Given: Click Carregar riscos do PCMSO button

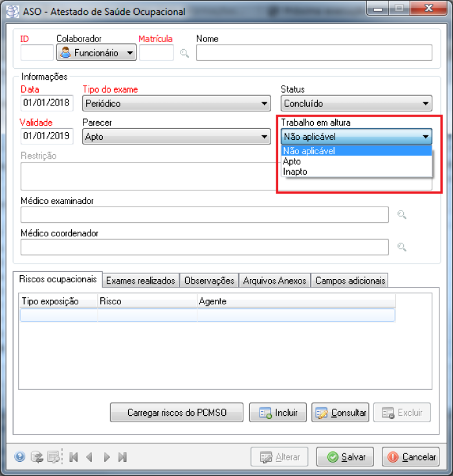Looking at the screenshot, I should click(176, 413).
